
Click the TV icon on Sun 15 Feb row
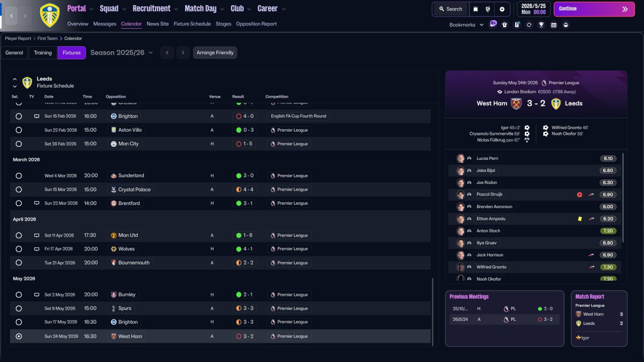click(x=36, y=116)
